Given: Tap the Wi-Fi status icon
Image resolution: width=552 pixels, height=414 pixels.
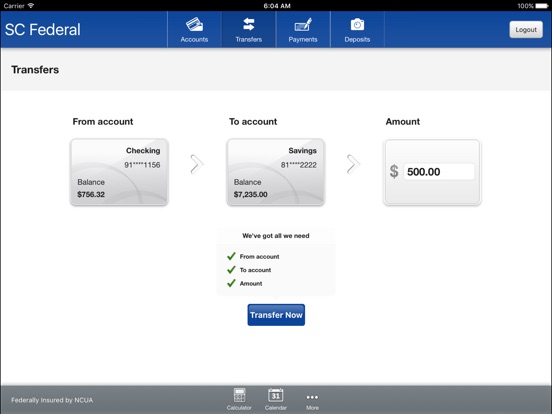Looking at the screenshot, I should pyautogui.click(x=31, y=6).
